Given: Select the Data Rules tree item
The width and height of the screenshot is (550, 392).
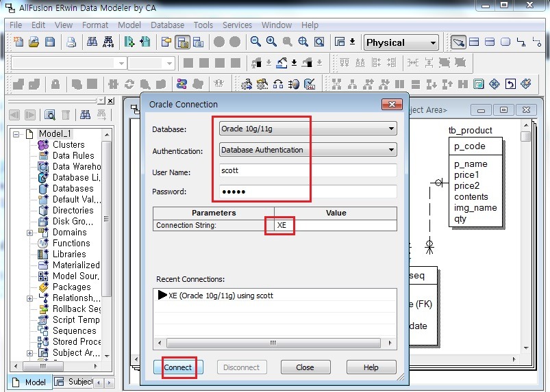Looking at the screenshot, I should click(x=73, y=155).
